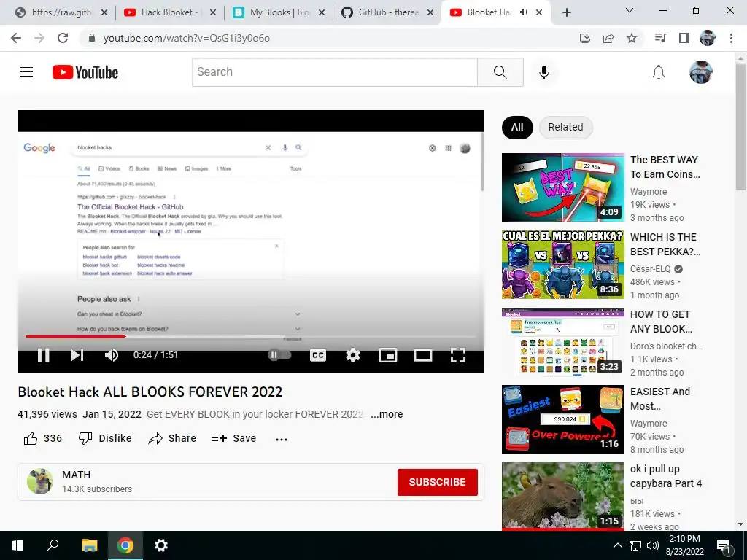The width and height of the screenshot is (747, 560).
Task: Open a new browser tab
Action: point(566,12)
